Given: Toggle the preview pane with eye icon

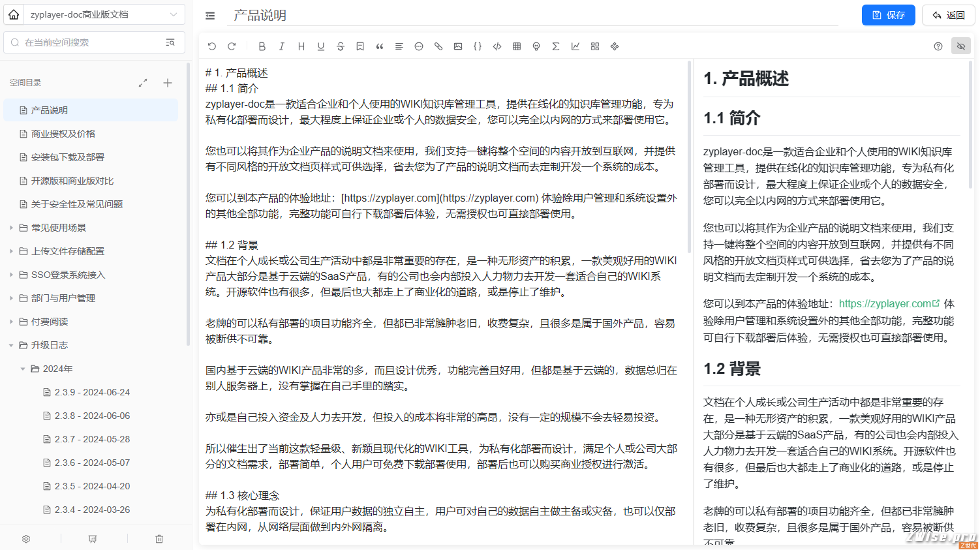Looking at the screenshot, I should click(961, 46).
